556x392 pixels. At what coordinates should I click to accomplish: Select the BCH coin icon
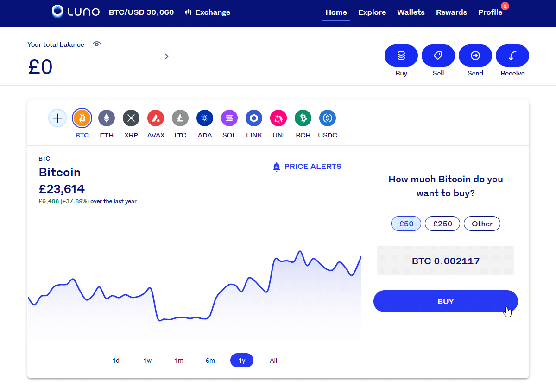click(x=303, y=118)
